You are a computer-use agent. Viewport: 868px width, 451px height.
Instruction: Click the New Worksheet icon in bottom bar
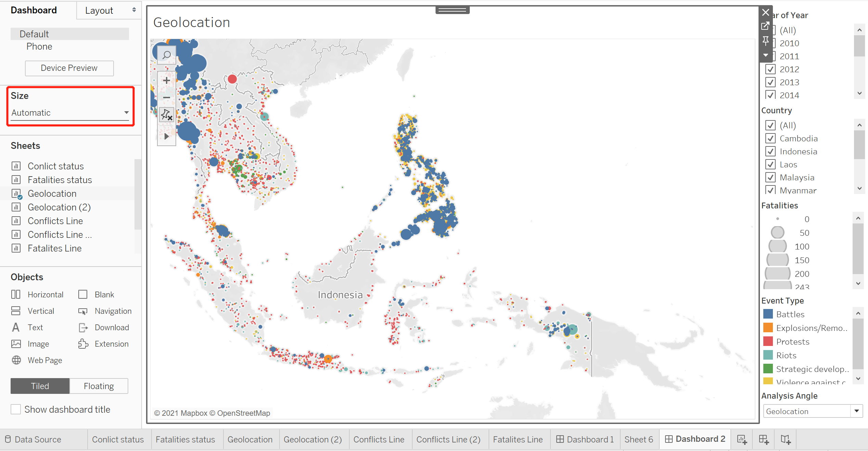point(742,439)
